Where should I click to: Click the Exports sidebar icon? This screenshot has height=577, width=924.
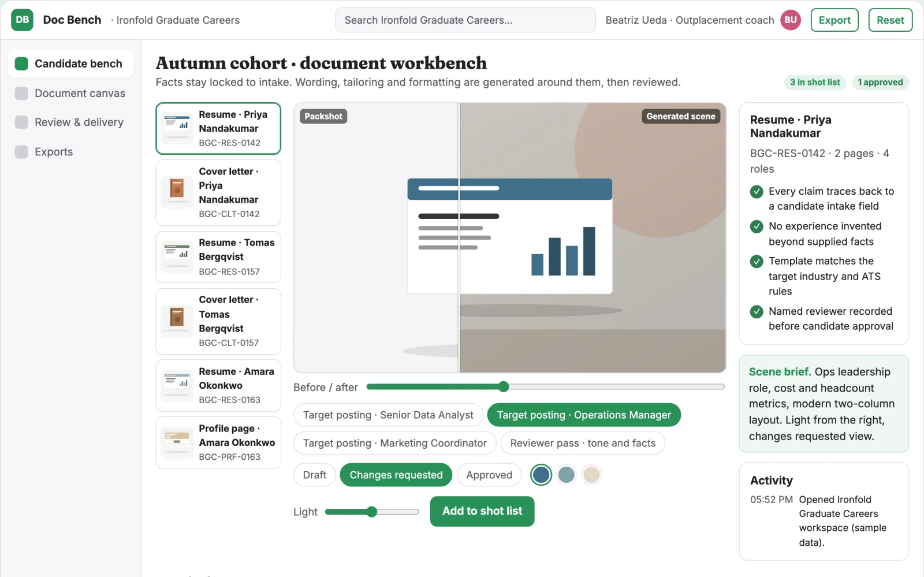click(21, 152)
